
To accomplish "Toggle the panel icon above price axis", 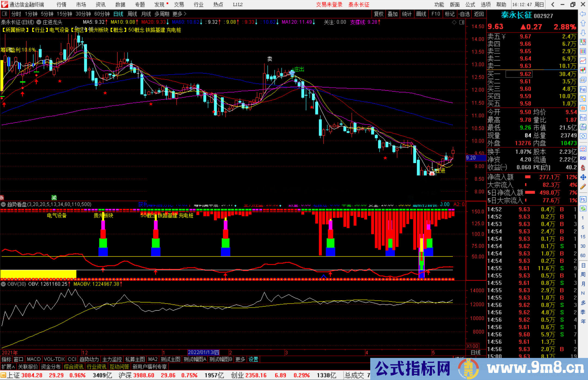I will (x=462, y=22).
